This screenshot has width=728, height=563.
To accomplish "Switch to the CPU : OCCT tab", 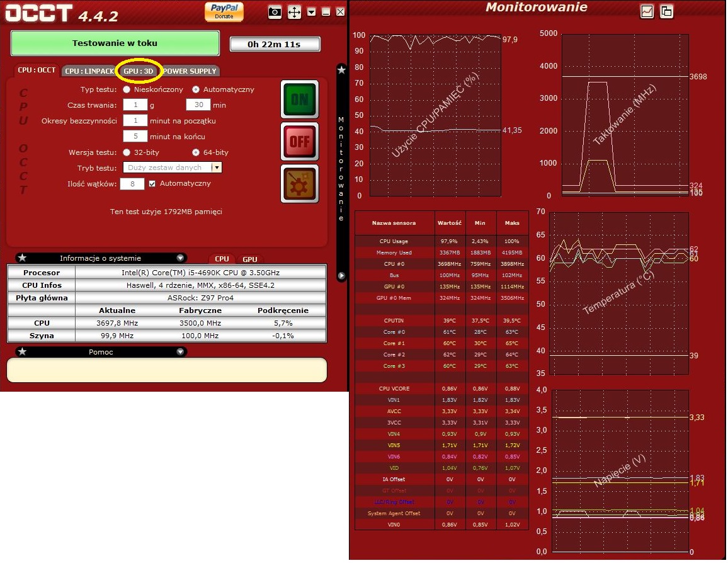I will 37,70.
